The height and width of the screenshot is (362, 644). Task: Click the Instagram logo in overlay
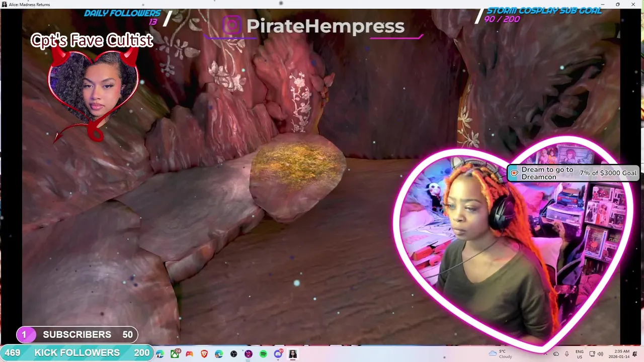pos(232,25)
